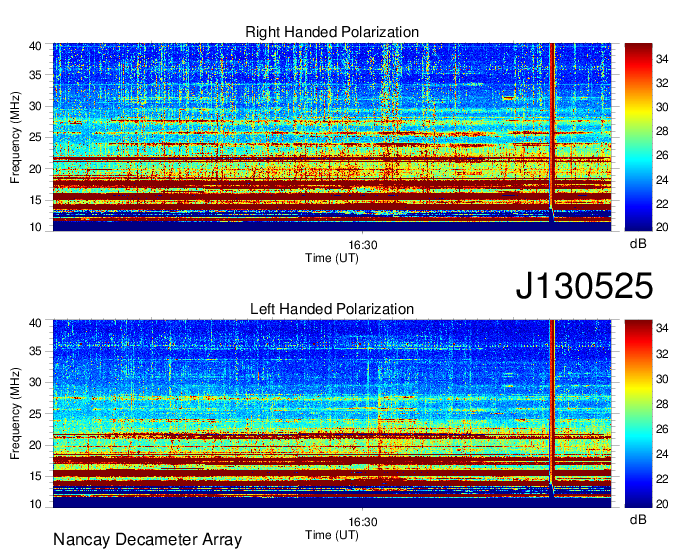Click the 20 frequency tick on the bottom plot
Screen dimensions: 680x552
36,445
